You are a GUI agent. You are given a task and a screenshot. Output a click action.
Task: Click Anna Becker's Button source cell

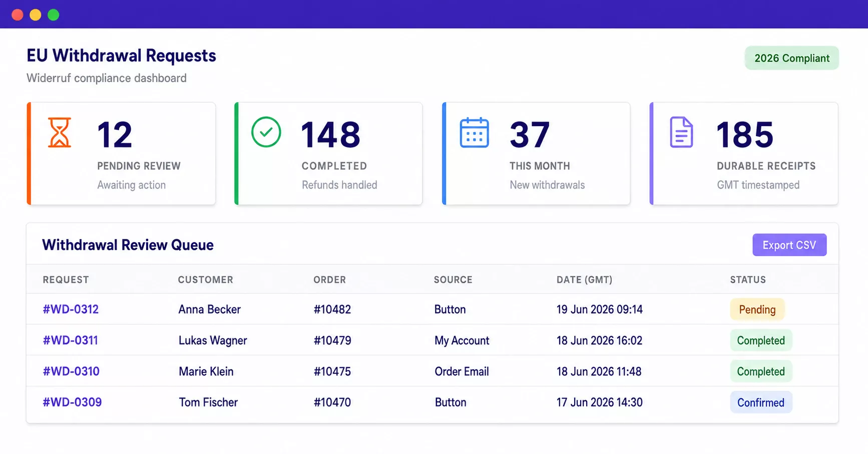[x=450, y=309]
